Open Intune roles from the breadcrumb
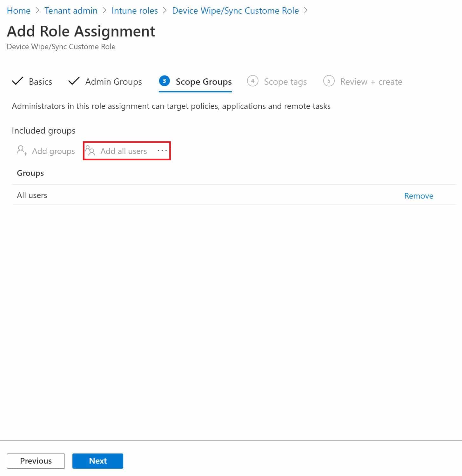Image resolution: width=462 pixels, height=476 pixels. [x=135, y=10]
